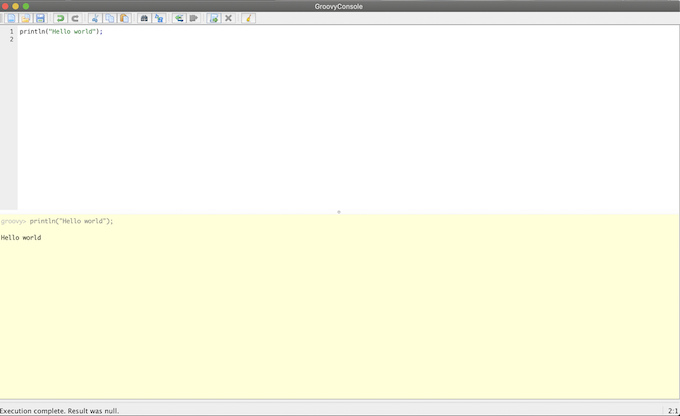This screenshot has width=680, height=416.
Task: Copy the selected text
Action: point(110,18)
